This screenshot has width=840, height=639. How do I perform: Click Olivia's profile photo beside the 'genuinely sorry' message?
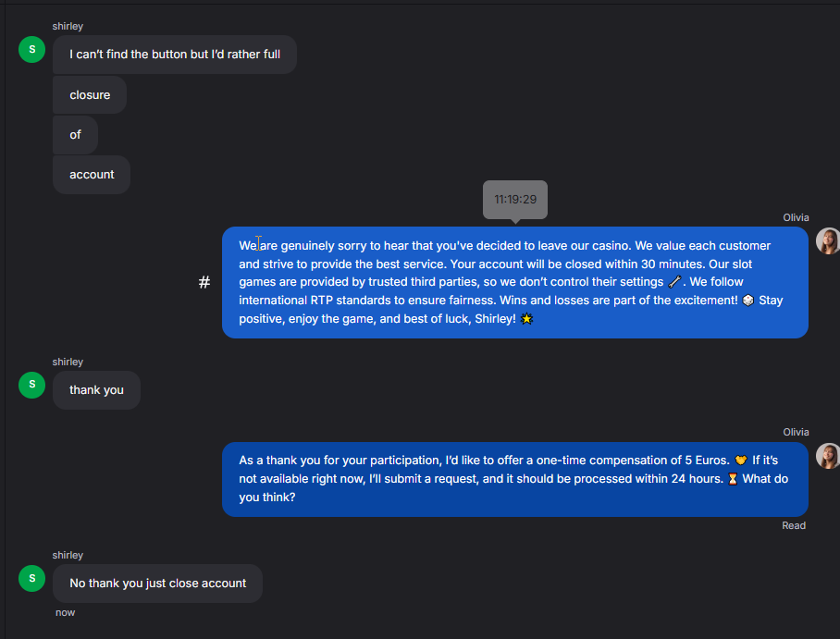tap(827, 241)
